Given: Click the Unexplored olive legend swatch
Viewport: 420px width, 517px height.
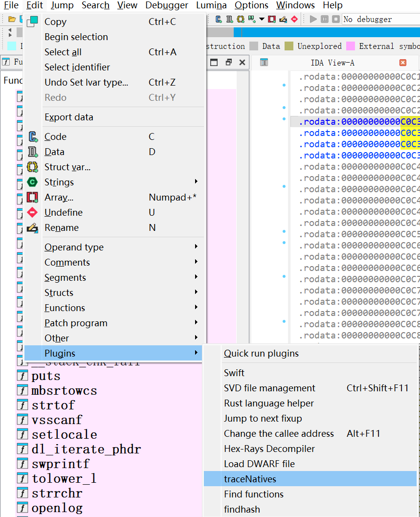Looking at the screenshot, I should tap(289, 46).
